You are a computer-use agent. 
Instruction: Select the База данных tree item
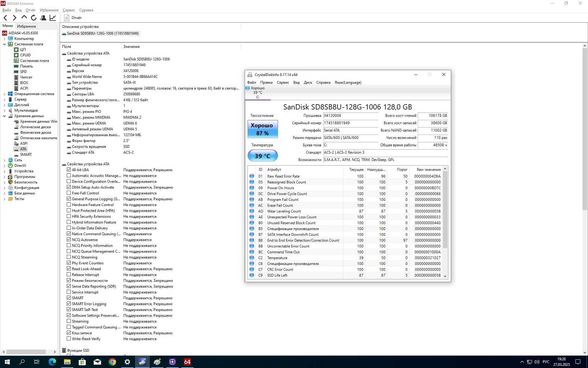click(24, 193)
